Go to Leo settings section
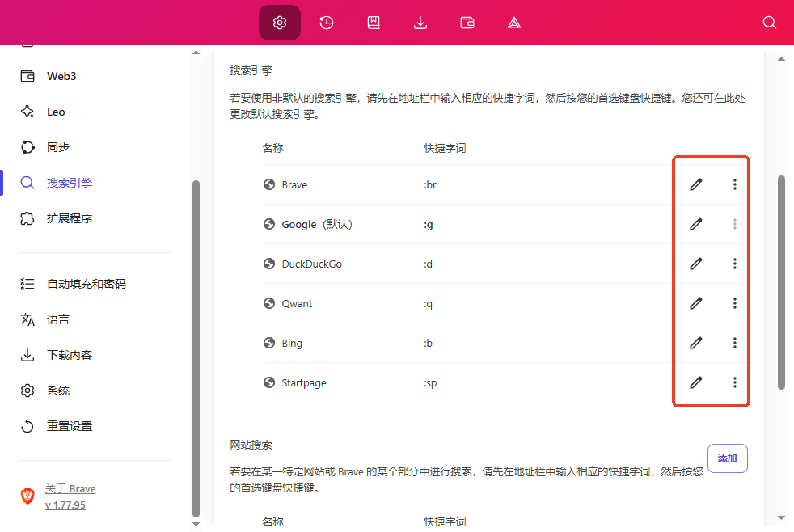This screenshot has width=794, height=532. pos(56,112)
